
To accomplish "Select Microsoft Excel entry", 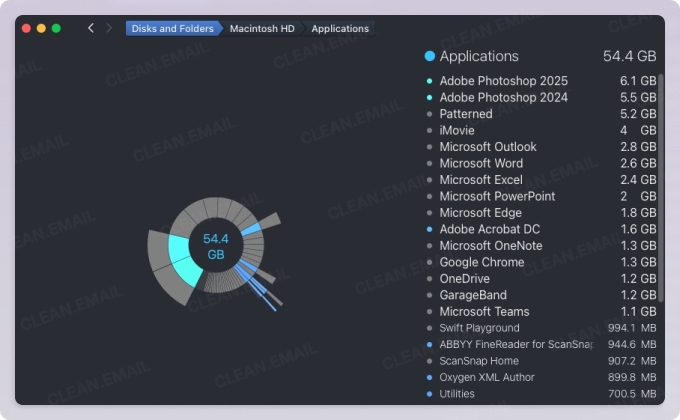I will pyautogui.click(x=541, y=180).
